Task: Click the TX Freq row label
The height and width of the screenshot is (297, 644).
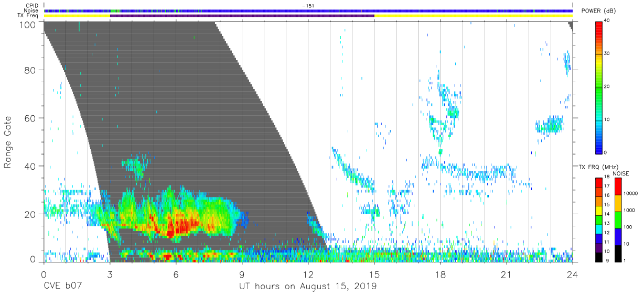Action: pyautogui.click(x=29, y=16)
